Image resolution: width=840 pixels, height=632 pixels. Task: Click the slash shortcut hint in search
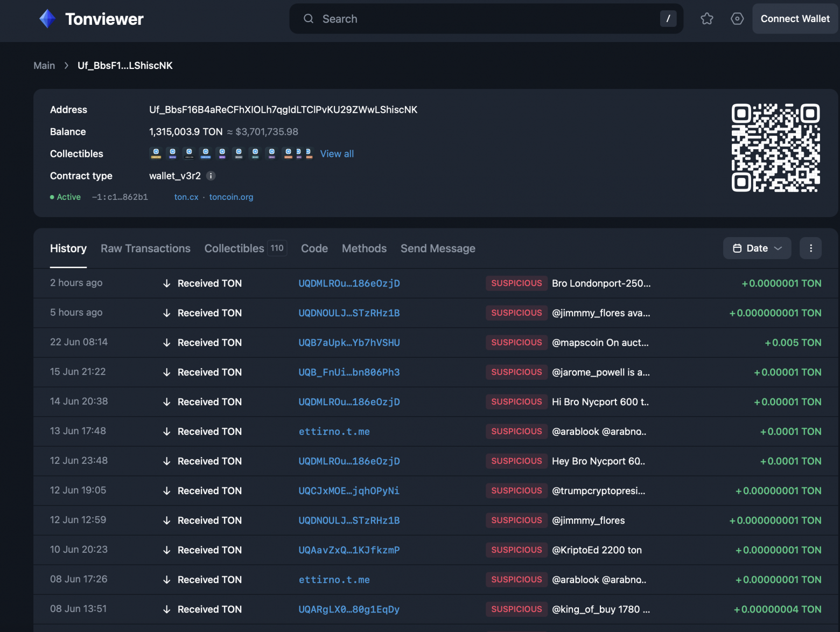pyautogui.click(x=668, y=19)
